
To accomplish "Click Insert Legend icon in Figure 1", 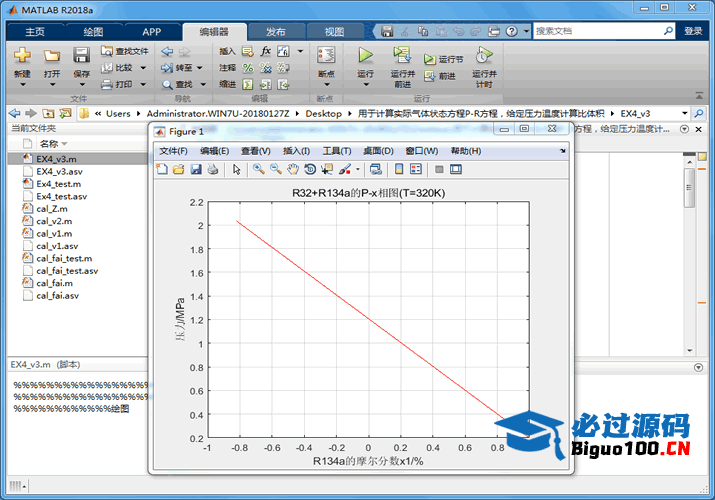I will point(416,169).
